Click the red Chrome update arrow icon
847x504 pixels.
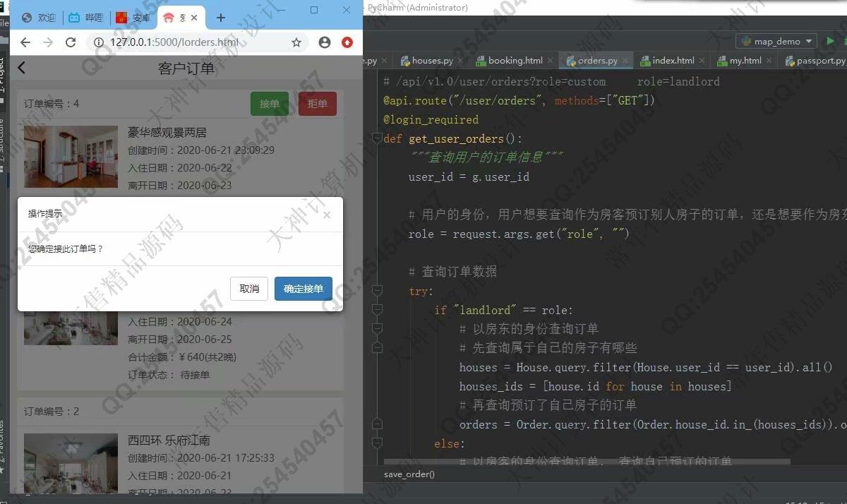pos(347,42)
